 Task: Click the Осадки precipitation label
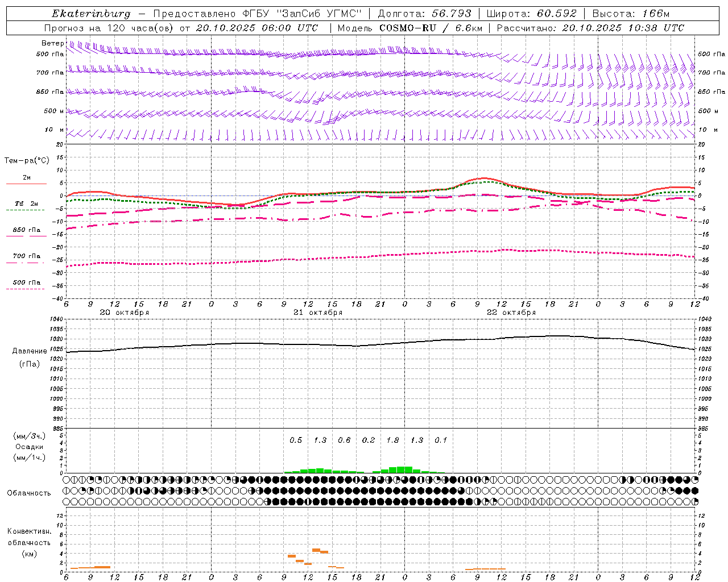30,447
